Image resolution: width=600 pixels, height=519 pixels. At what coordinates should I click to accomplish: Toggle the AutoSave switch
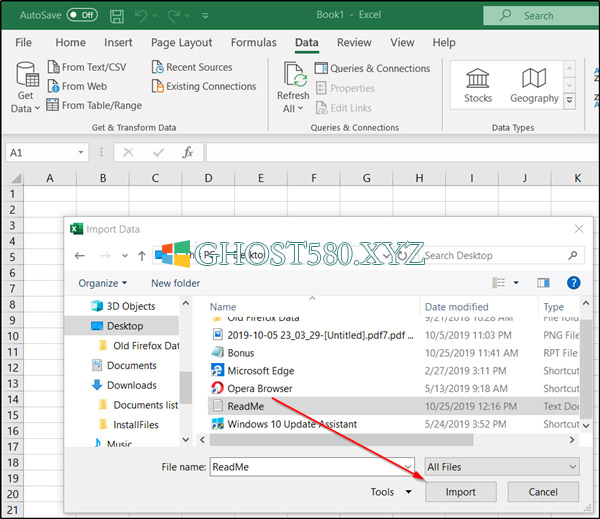pos(82,15)
